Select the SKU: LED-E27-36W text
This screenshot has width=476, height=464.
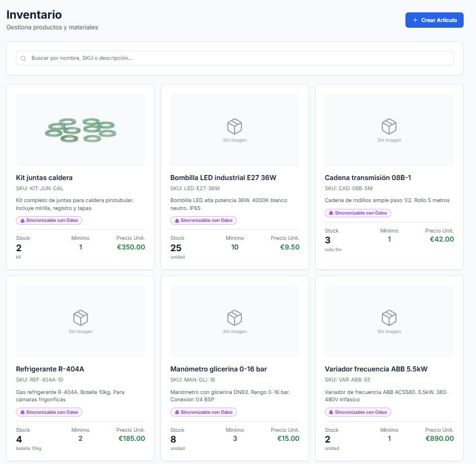pos(195,189)
